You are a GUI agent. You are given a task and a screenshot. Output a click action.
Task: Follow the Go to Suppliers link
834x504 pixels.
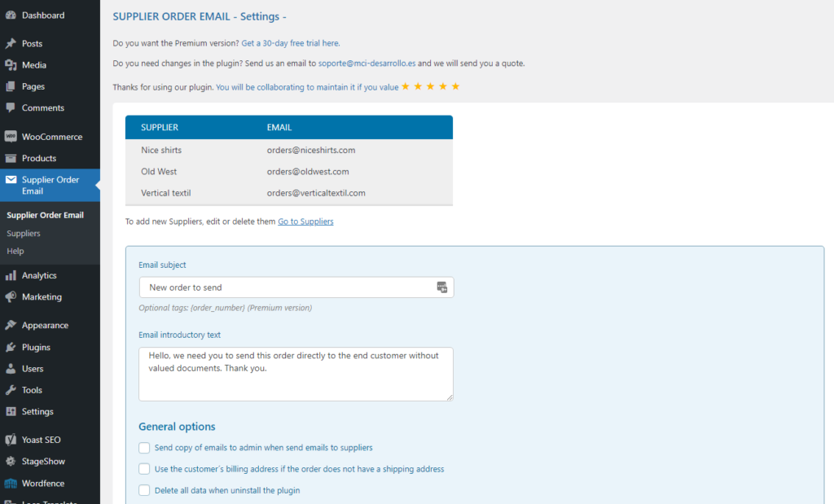[305, 221]
